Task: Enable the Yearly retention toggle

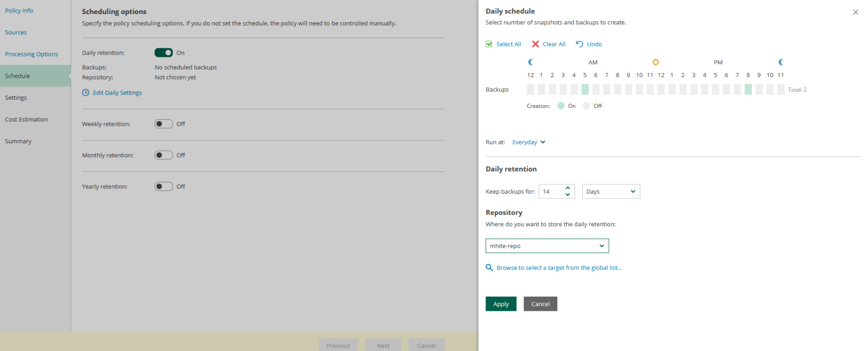Action: click(163, 187)
